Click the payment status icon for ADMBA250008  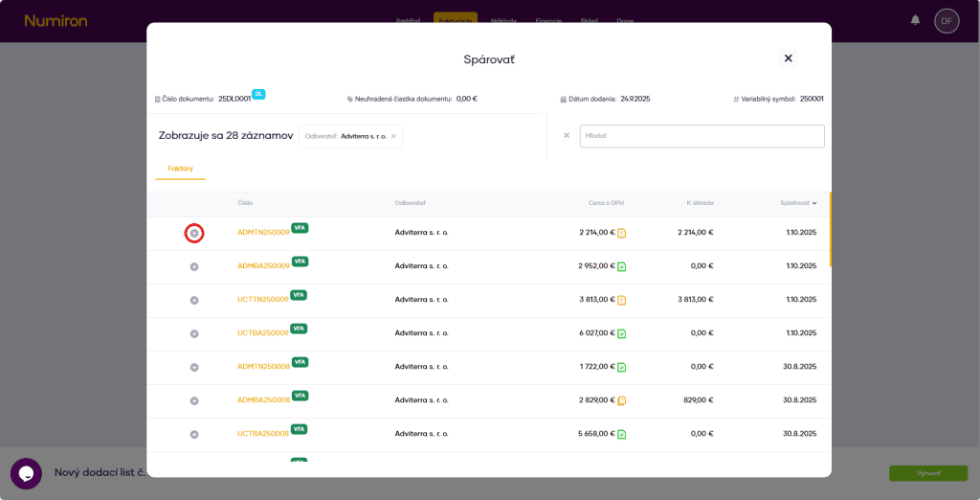click(621, 400)
